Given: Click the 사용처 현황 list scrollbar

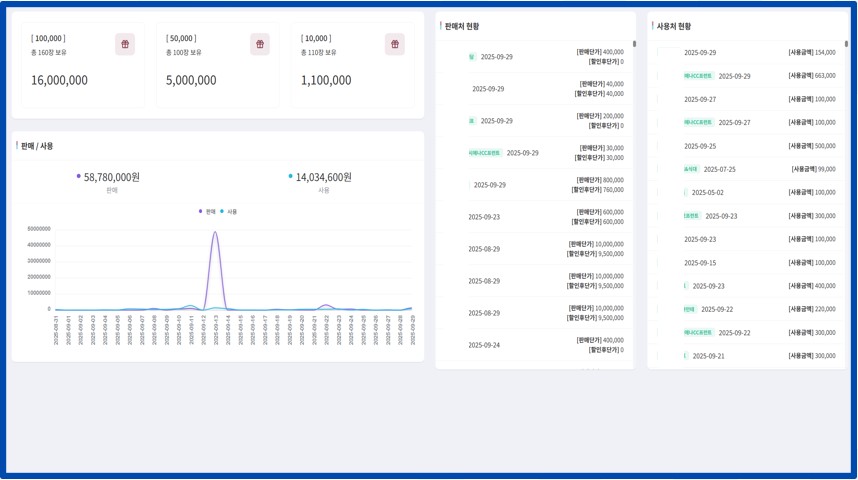Looking at the screenshot, I should click(846, 44).
